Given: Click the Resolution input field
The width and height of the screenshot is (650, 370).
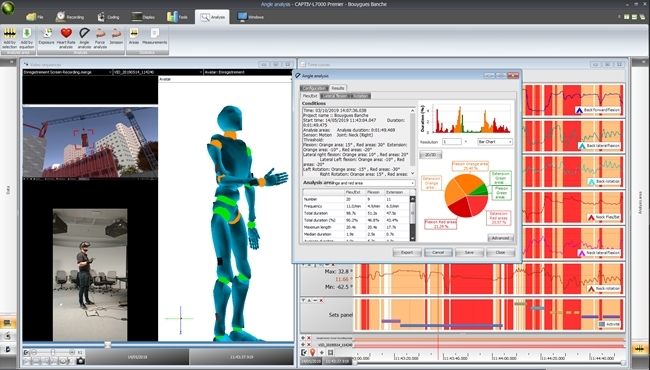Looking at the screenshot, I should pos(451,142).
